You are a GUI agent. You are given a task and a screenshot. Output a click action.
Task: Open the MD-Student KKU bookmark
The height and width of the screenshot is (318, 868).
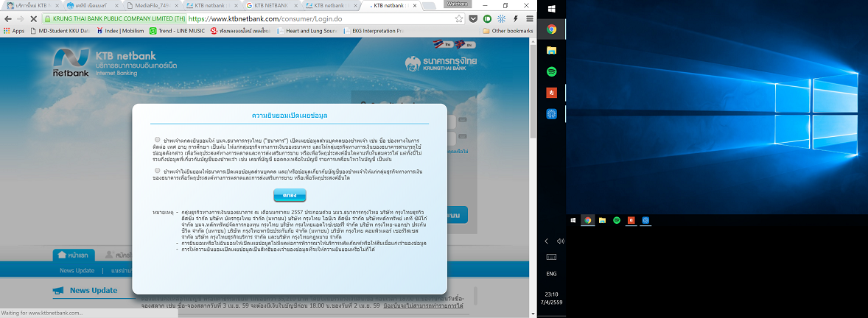point(59,31)
